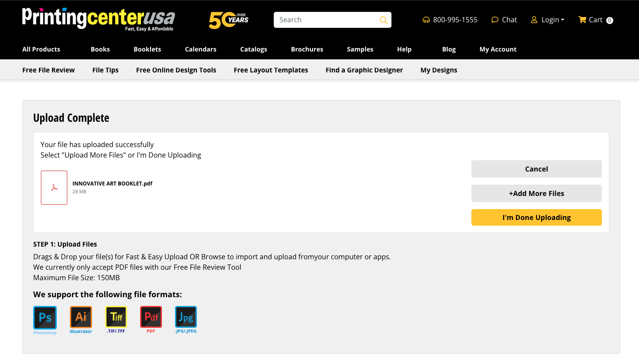This screenshot has width=639, height=364.
Task: Click the search magnifier icon
Action: [x=383, y=20]
